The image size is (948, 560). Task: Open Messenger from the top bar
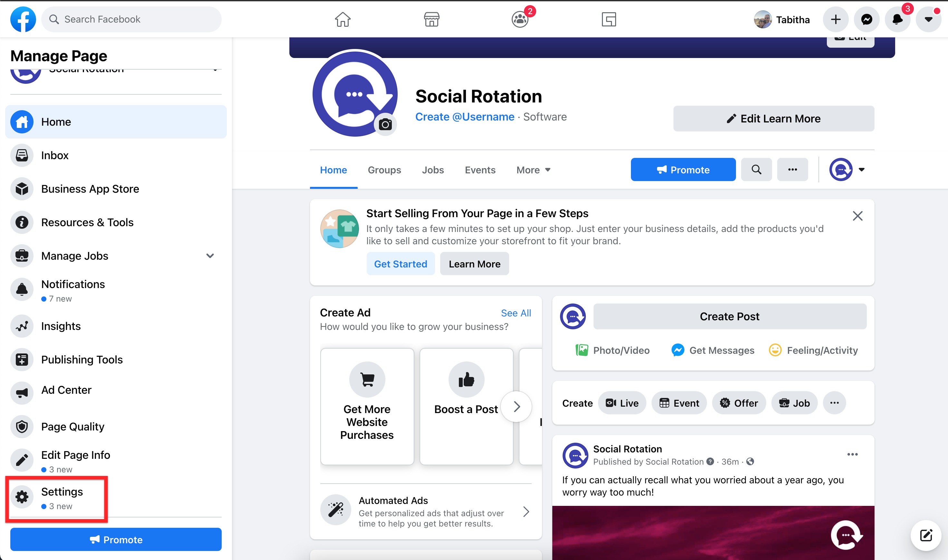[866, 19]
